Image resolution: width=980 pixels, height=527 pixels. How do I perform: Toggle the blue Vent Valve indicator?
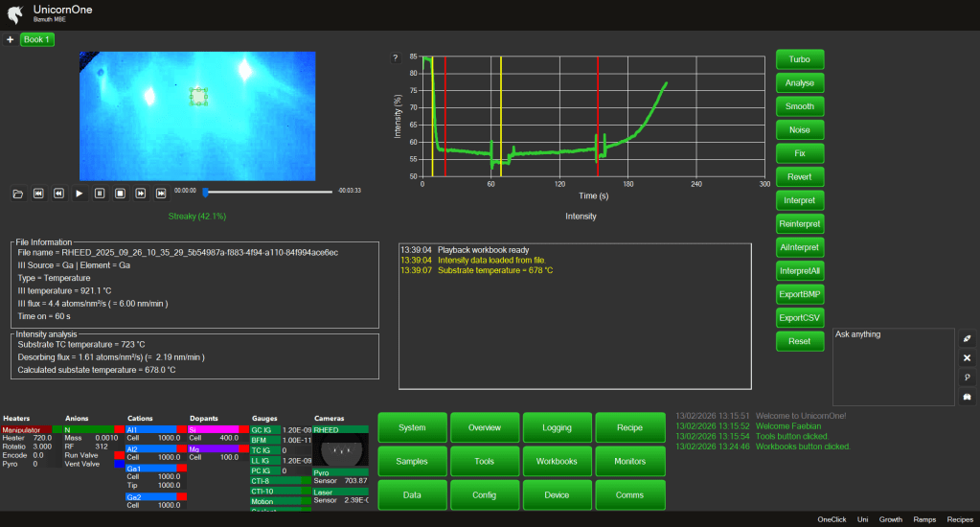click(118, 463)
